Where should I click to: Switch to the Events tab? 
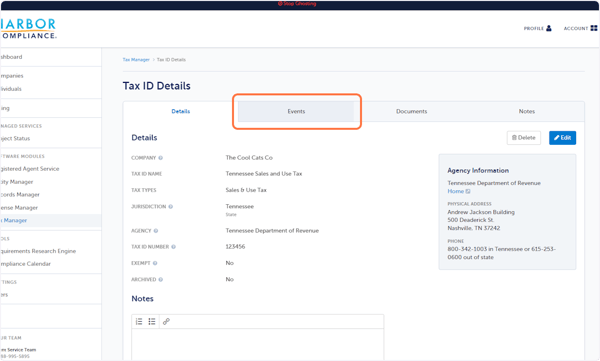[x=296, y=111]
